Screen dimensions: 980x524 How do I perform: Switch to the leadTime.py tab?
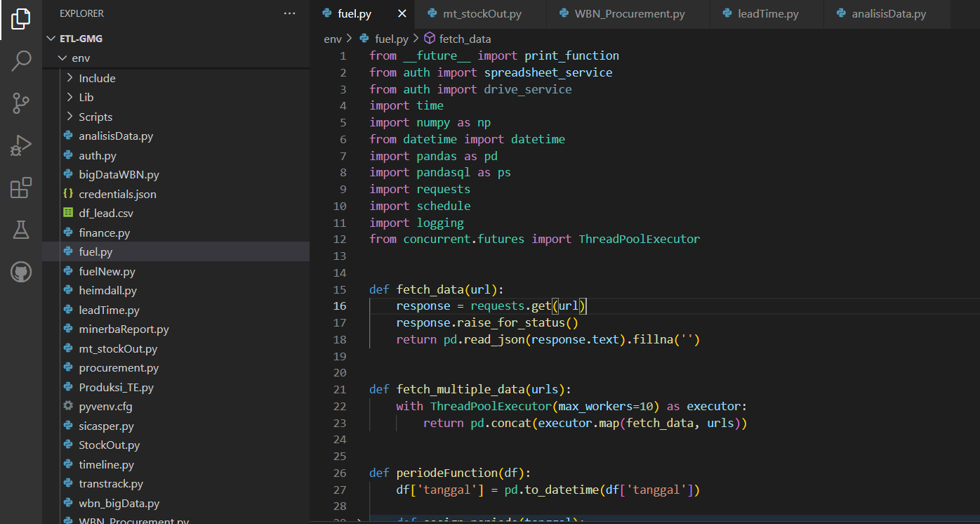[767, 14]
